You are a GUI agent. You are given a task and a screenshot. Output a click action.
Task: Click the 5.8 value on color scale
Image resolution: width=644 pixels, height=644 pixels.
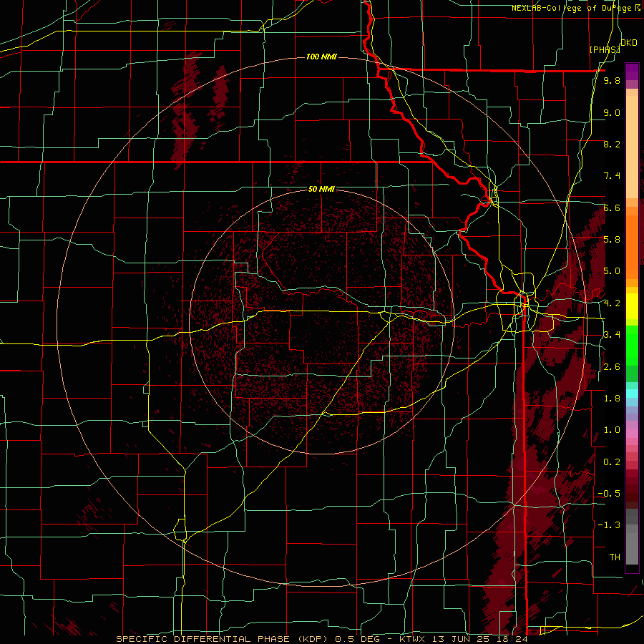coord(612,240)
